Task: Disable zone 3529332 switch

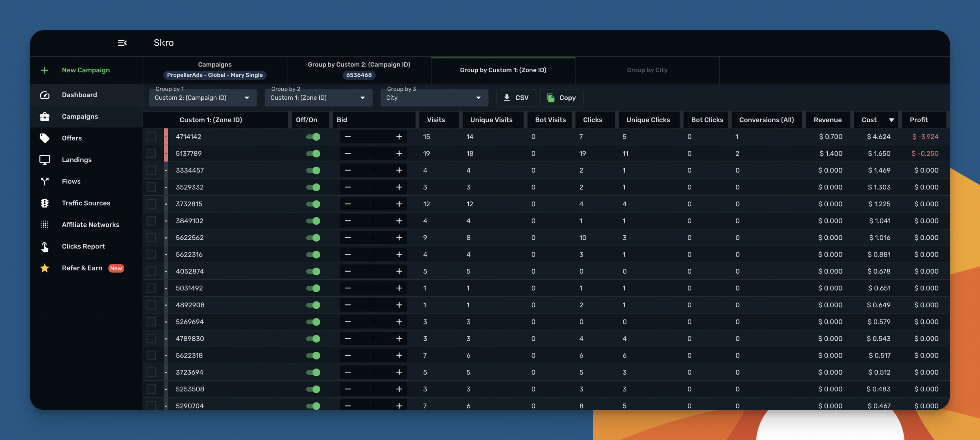Action: [313, 187]
